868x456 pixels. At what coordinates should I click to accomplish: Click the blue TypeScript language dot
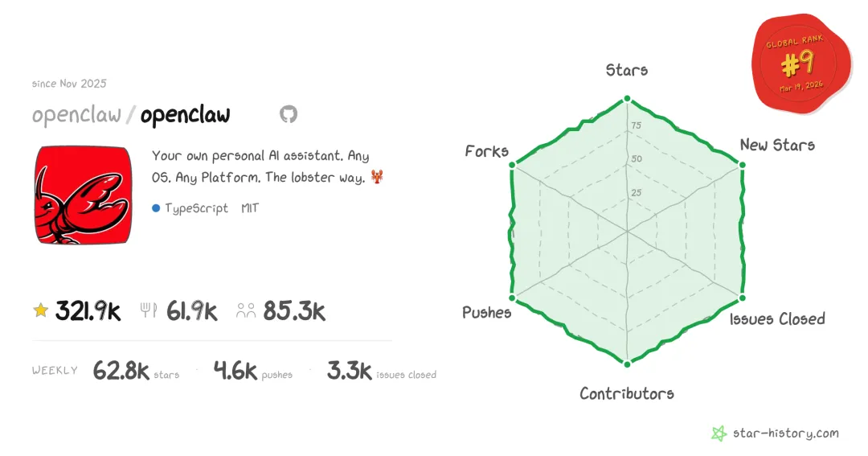tap(156, 208)
